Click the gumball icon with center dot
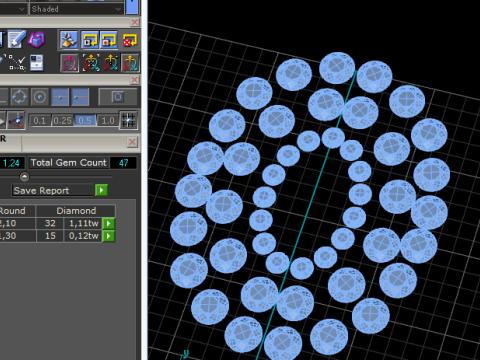This screenshot has height=360, width=480. pos(110,63)
